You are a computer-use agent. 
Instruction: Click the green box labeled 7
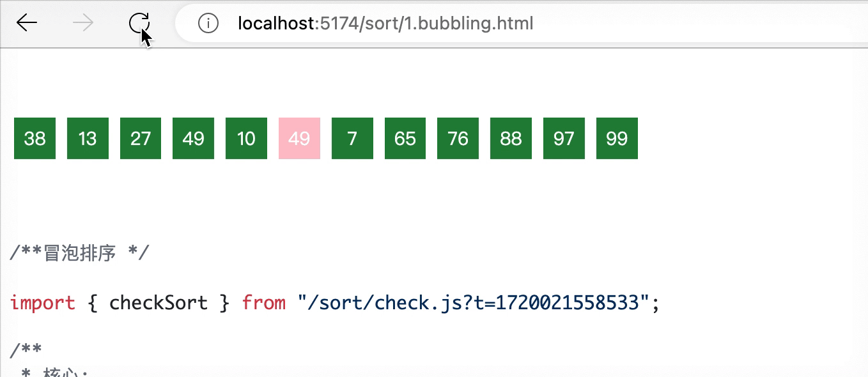(x=352, y=138)
